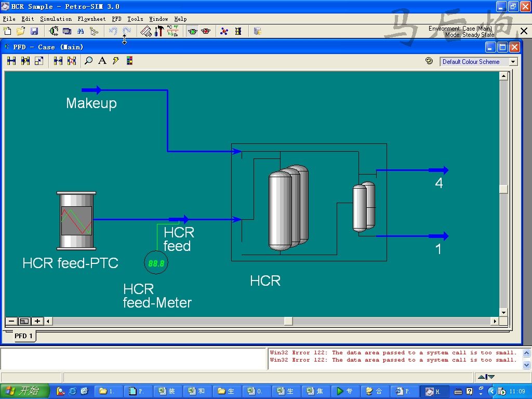Select the PFD magnifier zoom tool

coord(89,61)
